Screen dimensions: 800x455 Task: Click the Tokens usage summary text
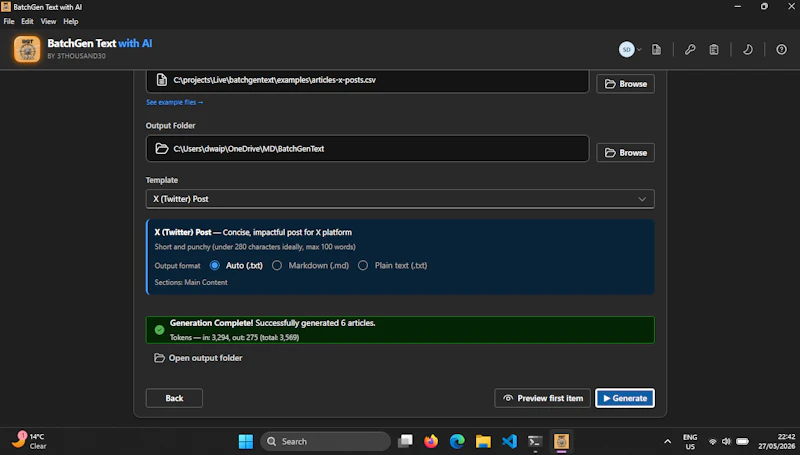[234, 337]
